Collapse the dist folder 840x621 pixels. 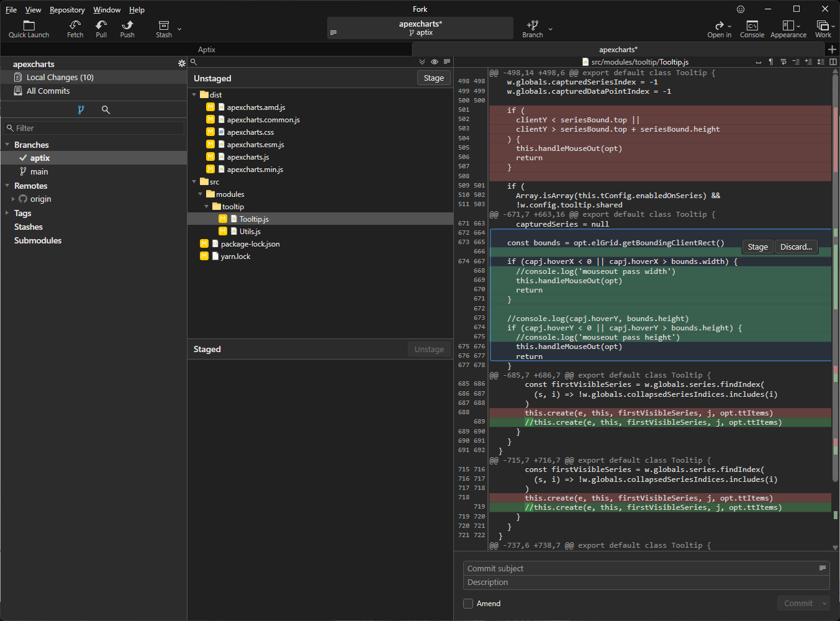194,94
